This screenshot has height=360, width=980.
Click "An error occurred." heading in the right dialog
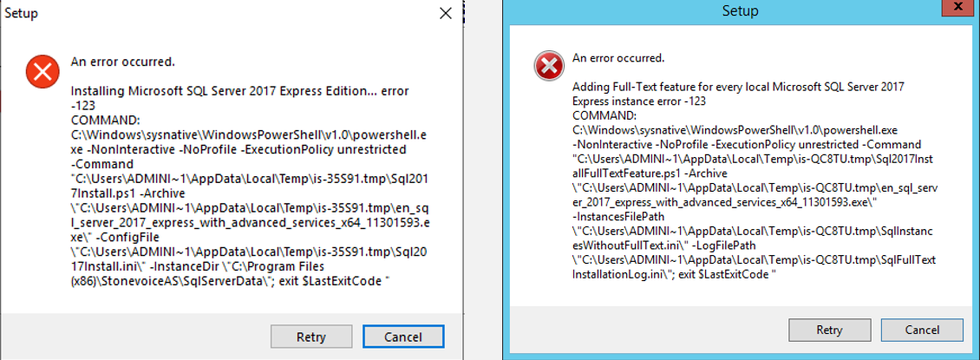point(618,58)
